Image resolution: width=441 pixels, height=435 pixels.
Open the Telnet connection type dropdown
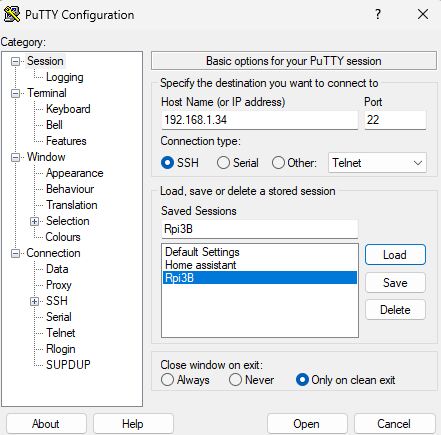point(377,163)
